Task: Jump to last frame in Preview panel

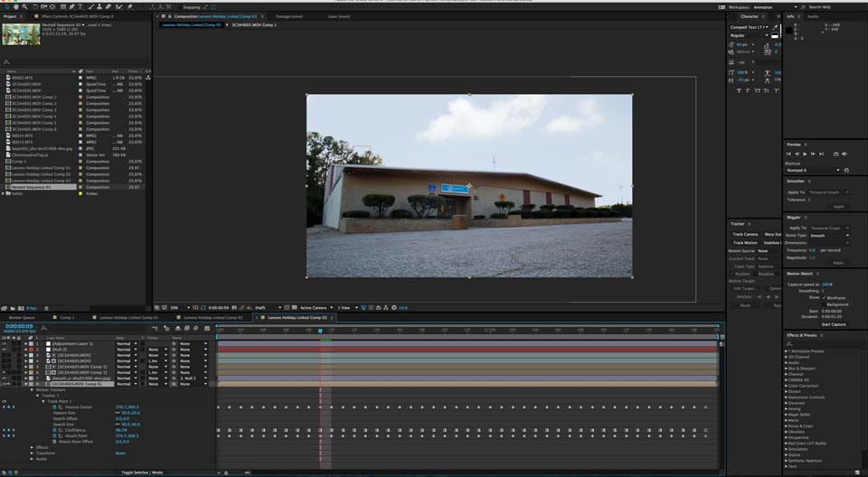Action: [822, 154]
